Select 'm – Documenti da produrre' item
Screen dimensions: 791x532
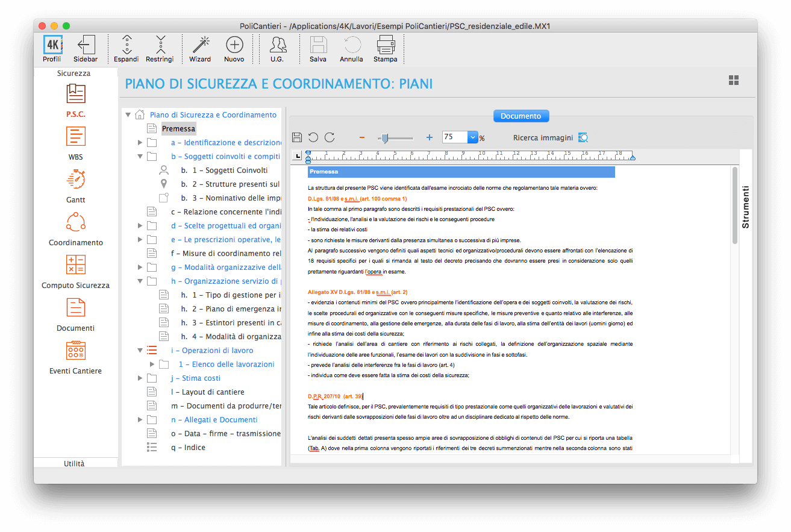click(226, 406)
